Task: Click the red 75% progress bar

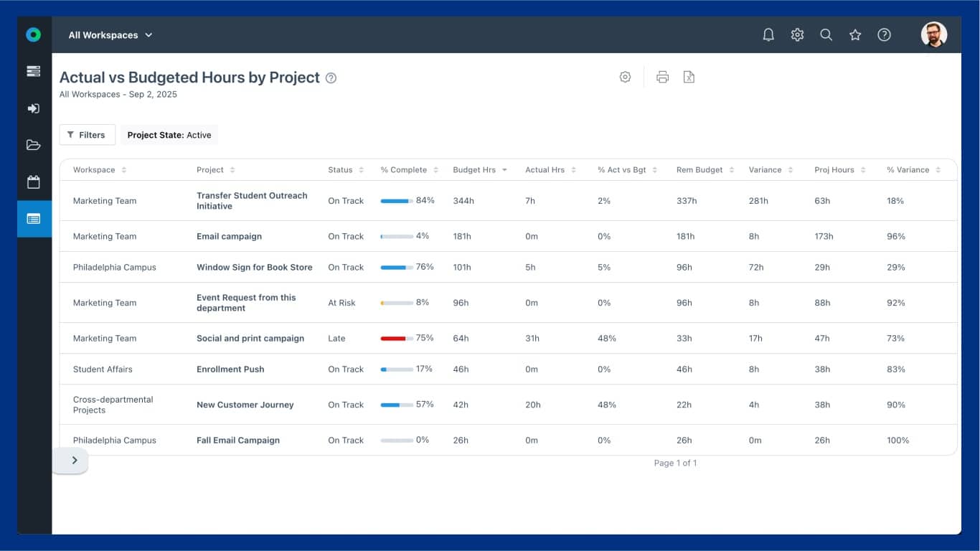Action: [x=397, y=338]
